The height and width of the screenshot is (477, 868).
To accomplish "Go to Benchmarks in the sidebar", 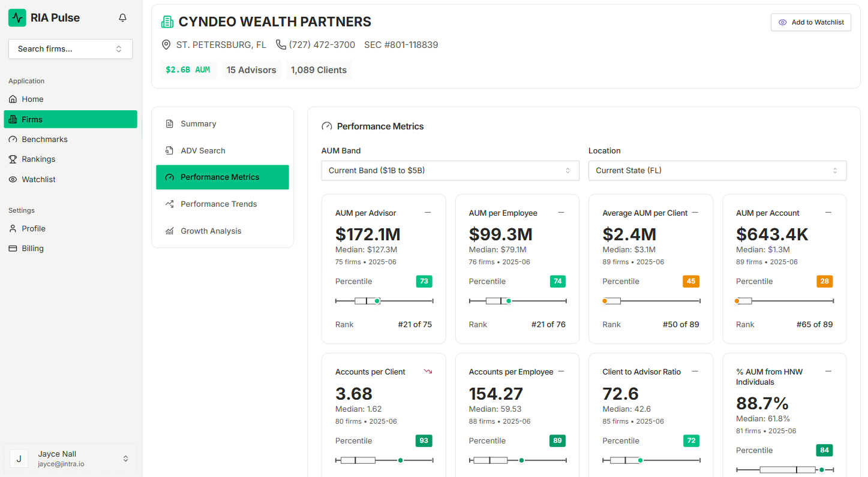I will click(44, 140).
